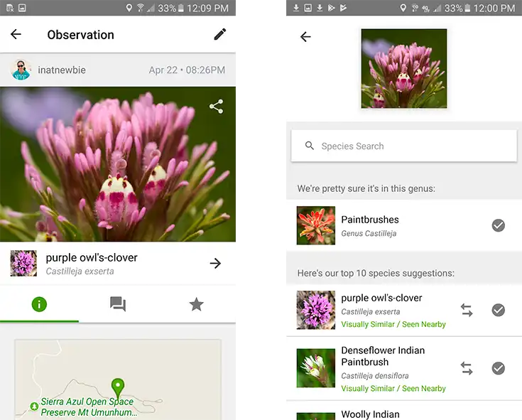Tap the green map location pin

click(x=117, y=388)
